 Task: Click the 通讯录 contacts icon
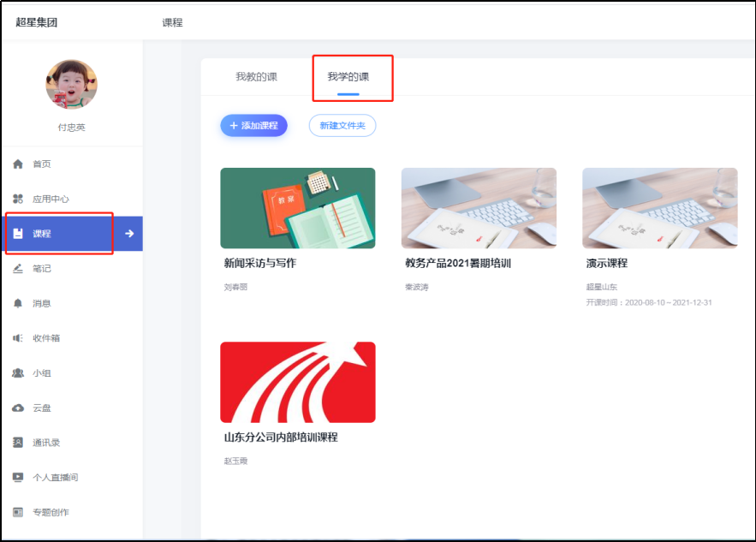tap(18, 443)
